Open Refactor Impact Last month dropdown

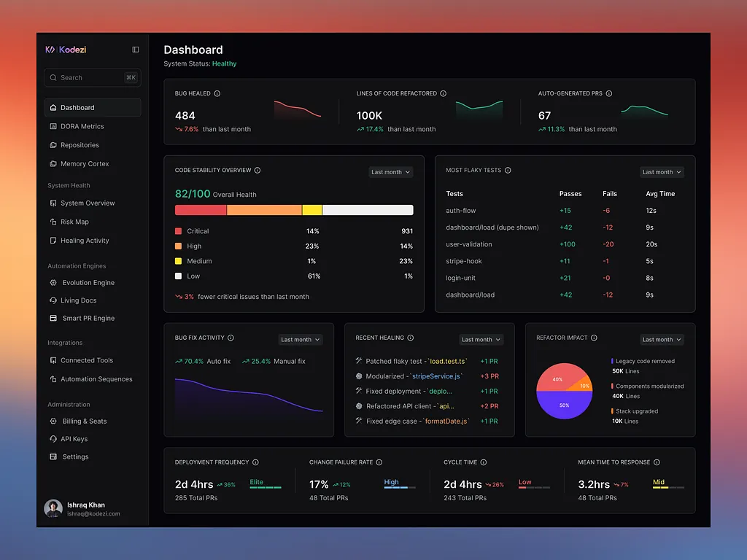point(662,340)
